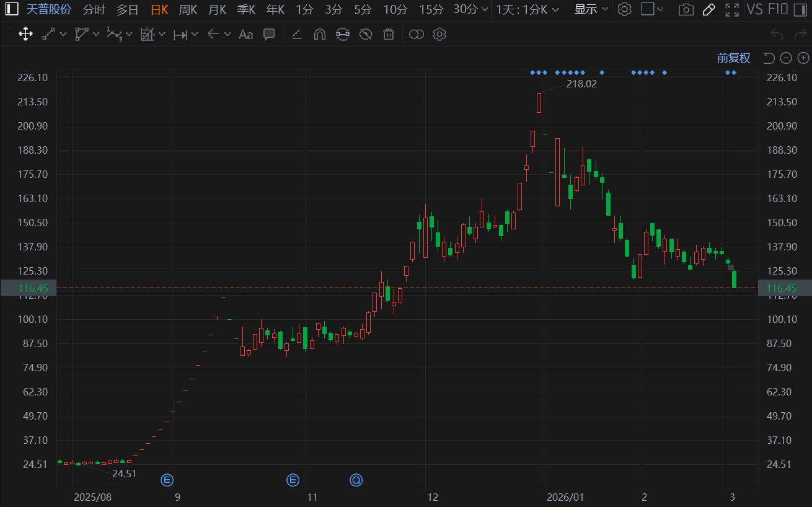
Task: Switch to the 周K tab
Action: [188, 9]
